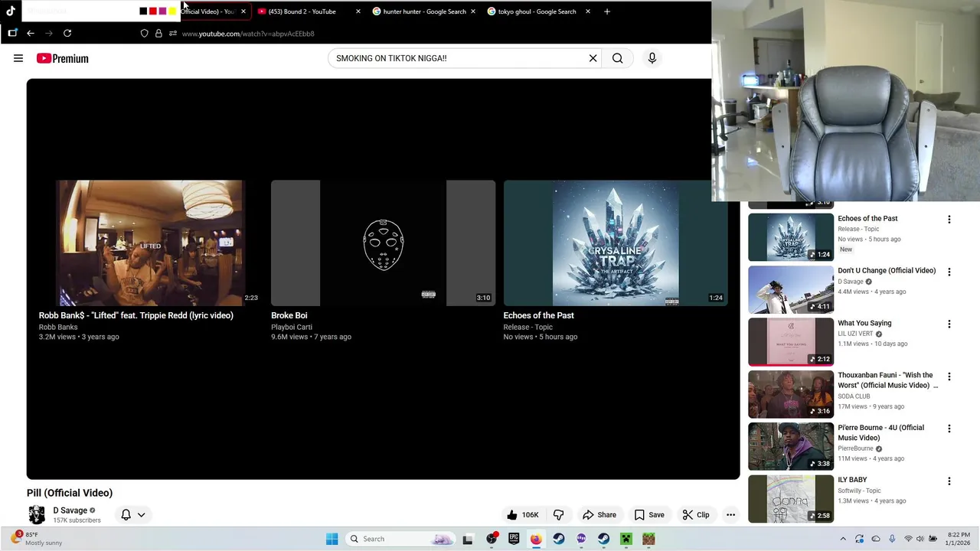Viewport: 980px width, 551px height.
Task: Open ILY BABY sidebar thumbnail
Action: [x=791, y=499]
